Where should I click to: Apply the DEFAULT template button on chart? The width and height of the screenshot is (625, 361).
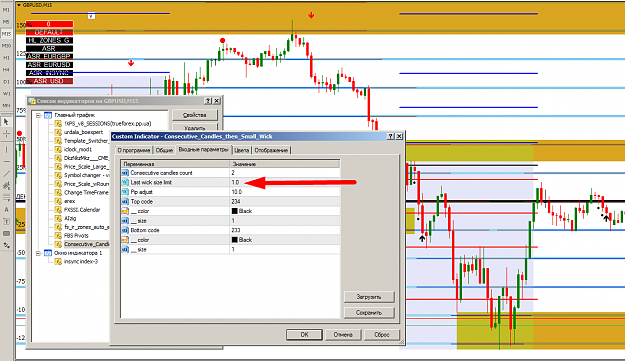coord(49,32)
